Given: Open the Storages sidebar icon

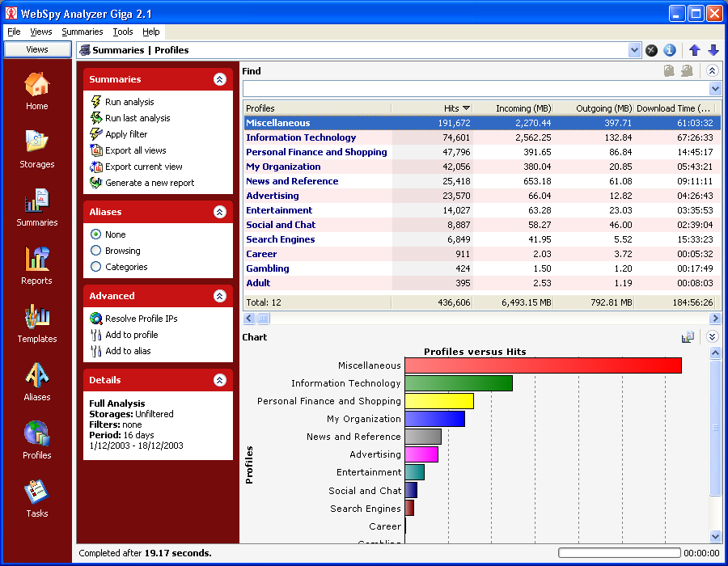Looking at the screenshot, I should (36, 142).
